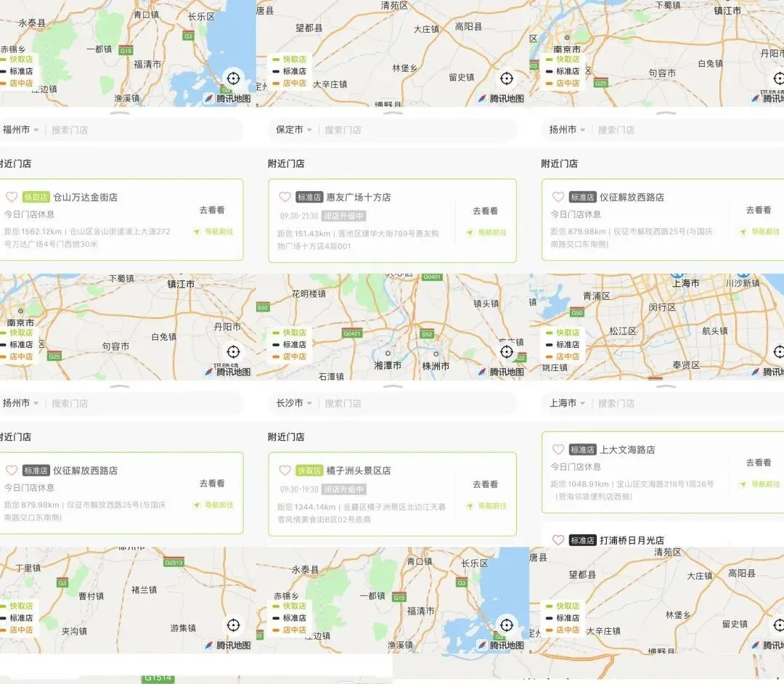
Task: Tap the locate-me crosshair on the 曹村镇 map
Action: click(x=233, y=625)
